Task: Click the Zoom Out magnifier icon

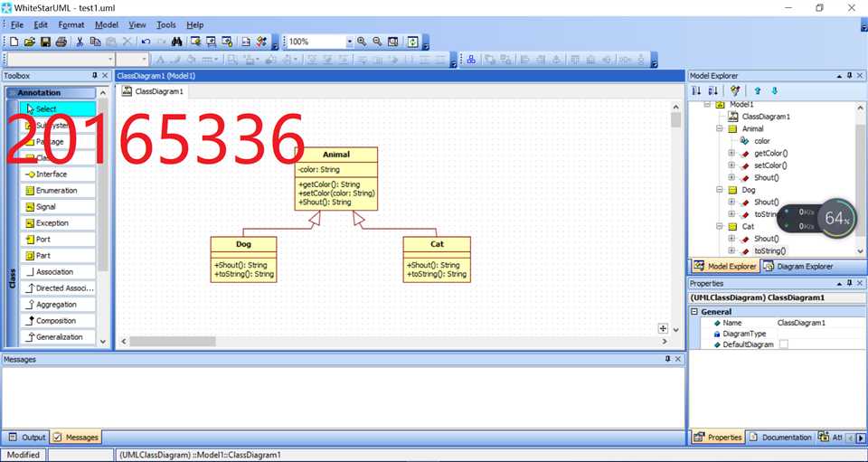Action: tap(377, 42)
